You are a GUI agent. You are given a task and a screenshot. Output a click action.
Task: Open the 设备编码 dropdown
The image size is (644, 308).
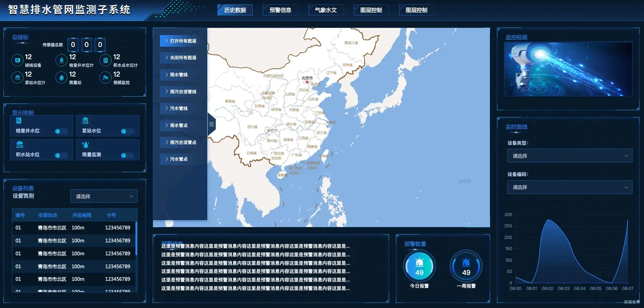pyautogui.click(x=570, y=187)
